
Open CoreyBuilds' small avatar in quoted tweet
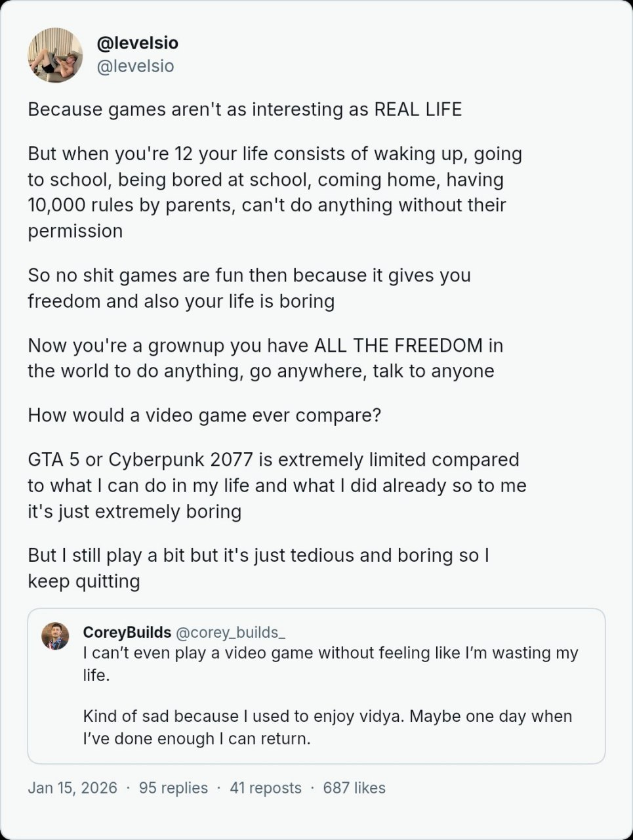pyautogui.click(x=55, y=636)
